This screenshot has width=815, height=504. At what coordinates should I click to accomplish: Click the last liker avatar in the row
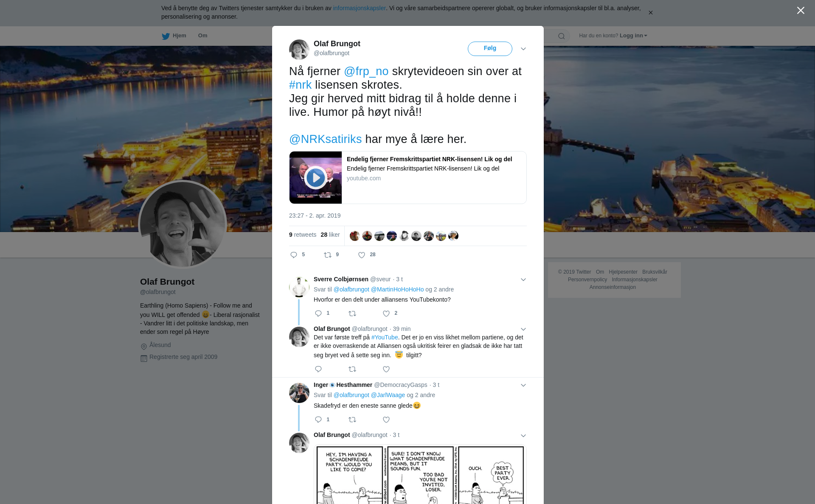453,236
